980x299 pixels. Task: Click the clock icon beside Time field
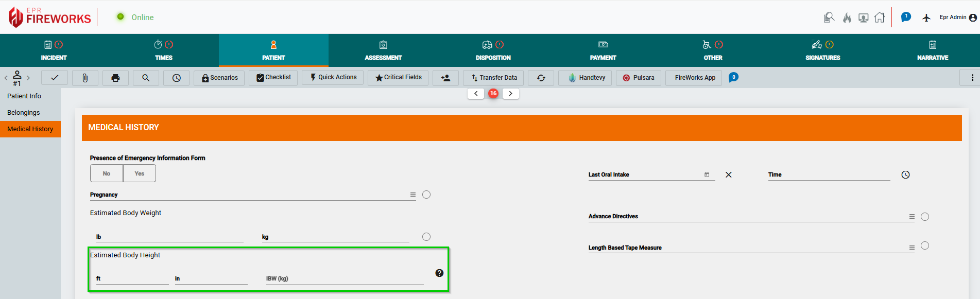coord(905,175)
